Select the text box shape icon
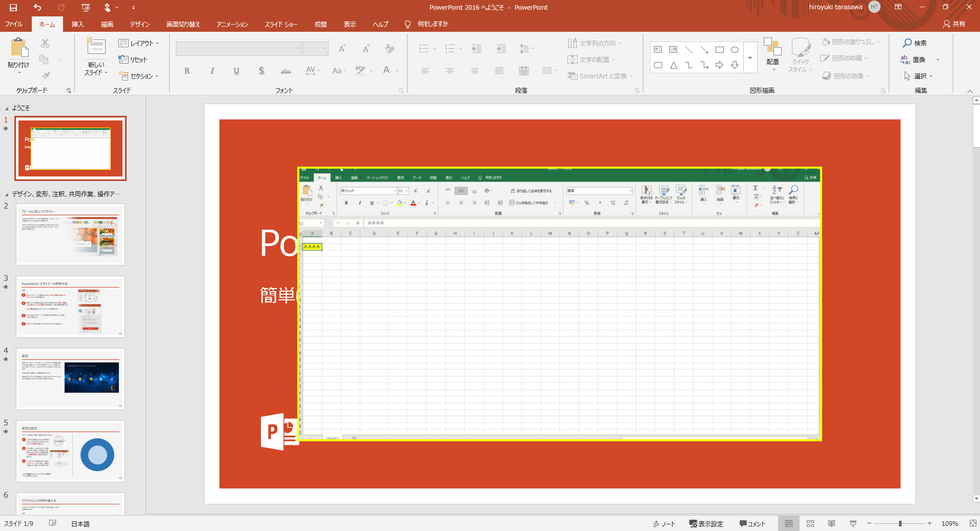Image resolution: width=980 pixels, height=531 pixels. point(658,50)
